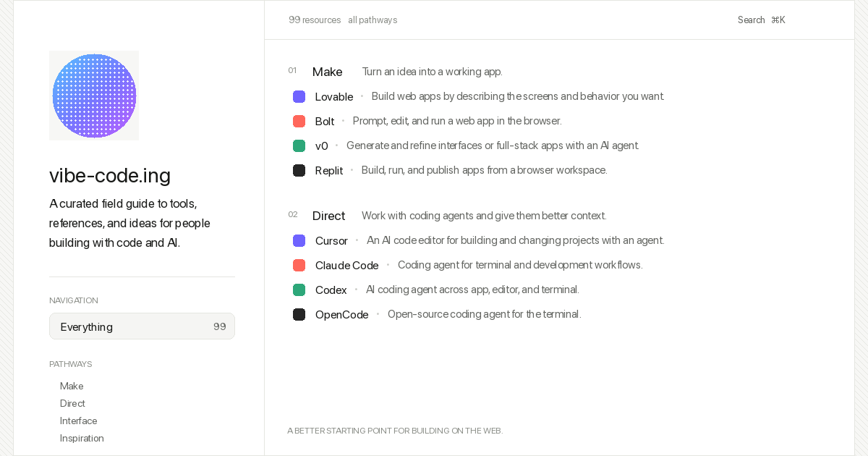
Task: Go to the Interface pathway in sidebar
Action: [x=78, y=421]
